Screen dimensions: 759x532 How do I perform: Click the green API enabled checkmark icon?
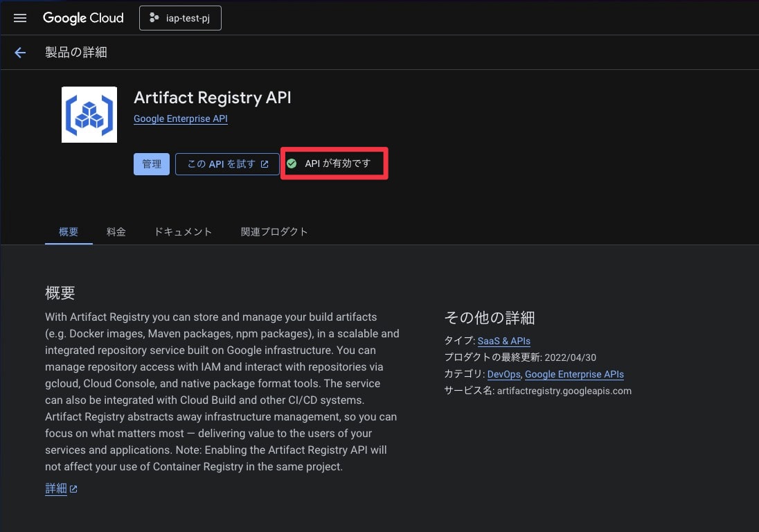(x=292, y=163)
